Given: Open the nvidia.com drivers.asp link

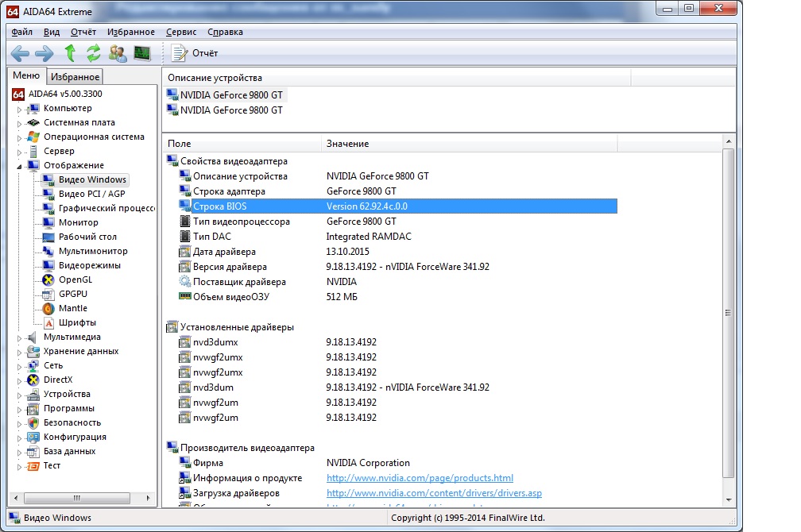Looking at the screenshot, I should click(x=434, y=493).
